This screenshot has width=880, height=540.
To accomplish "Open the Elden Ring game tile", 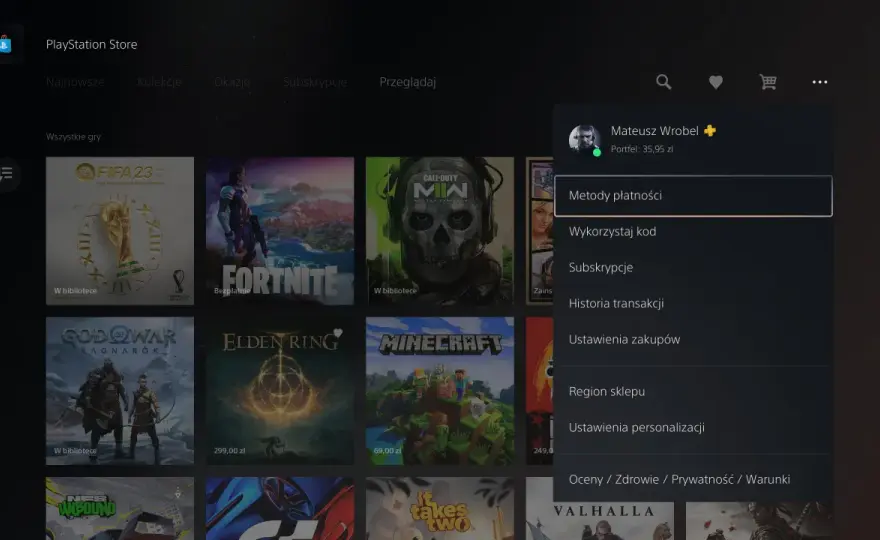I will 280,391.
